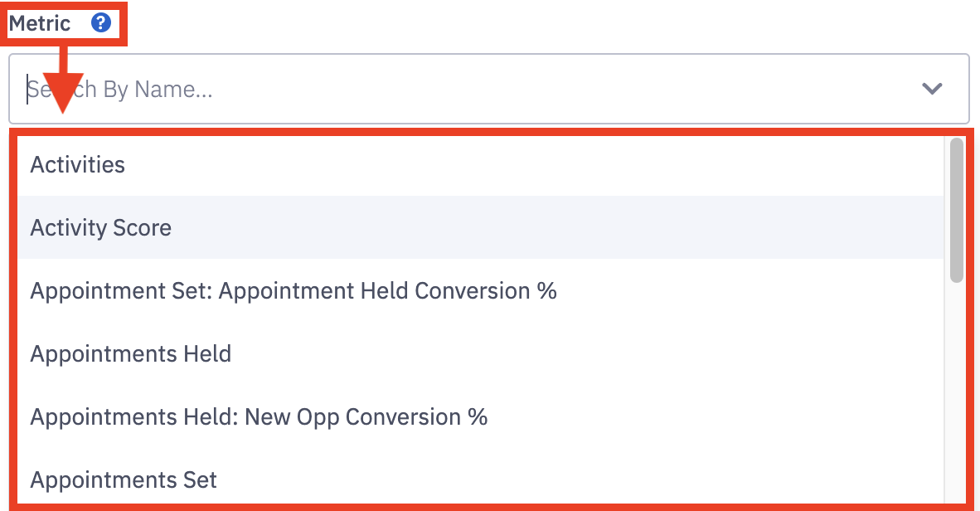980x511 pixels.
Task: Focus the Search By Name field
Action: pos(464,89)
